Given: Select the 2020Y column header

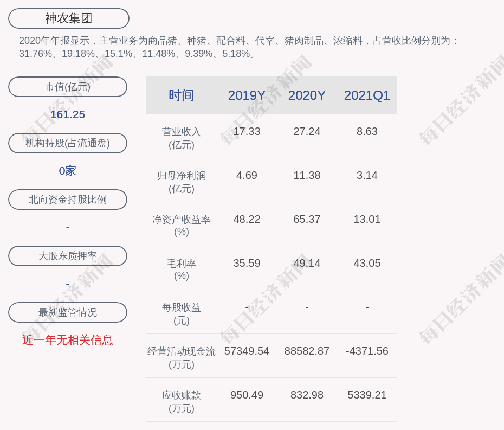Looking at the screenshot, I should [x=307, y=95].
